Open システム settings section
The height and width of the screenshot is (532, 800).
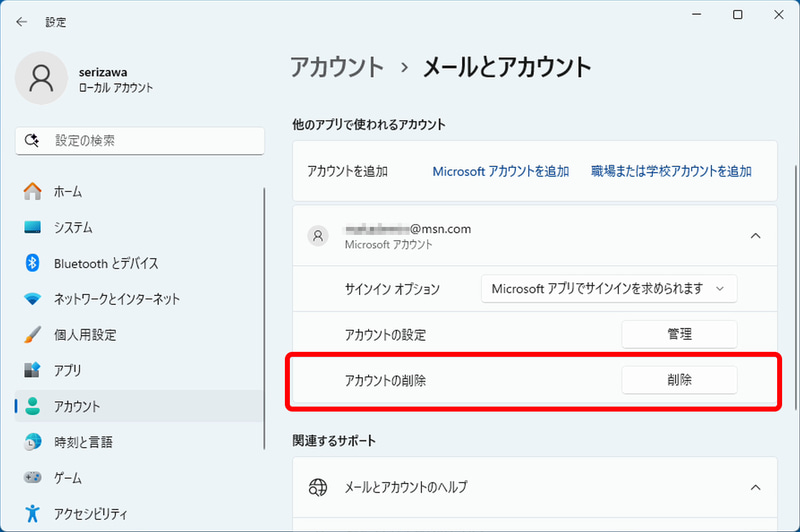[139, 227]
